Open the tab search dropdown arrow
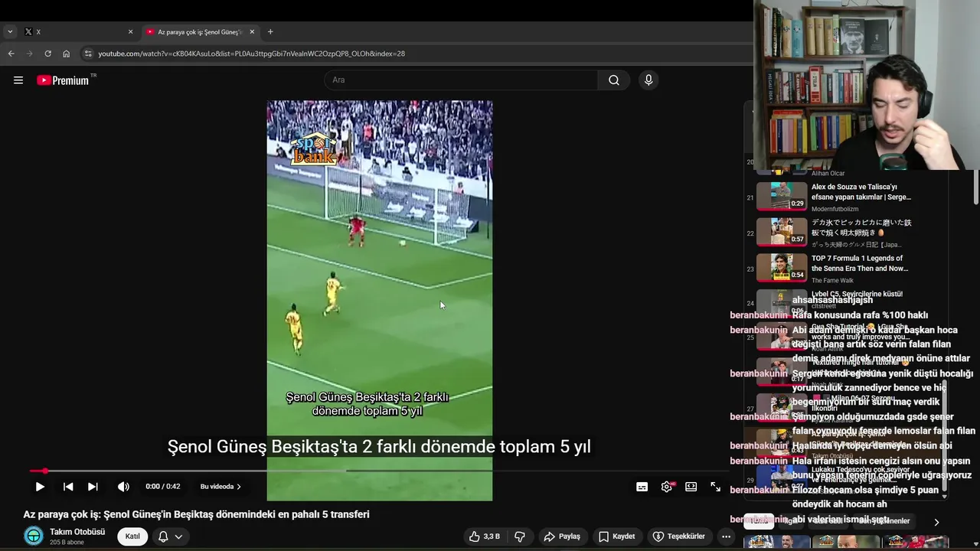 pyautogui.click(x=10, y=32)
